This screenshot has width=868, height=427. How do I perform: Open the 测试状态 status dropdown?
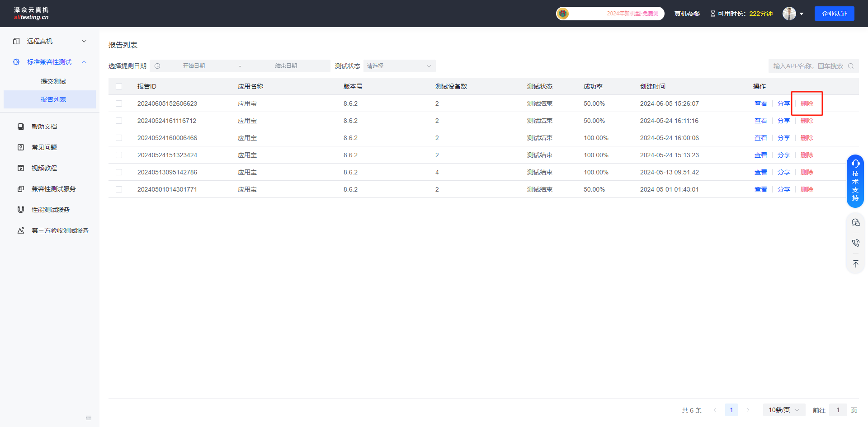click(x=399, y=66)
